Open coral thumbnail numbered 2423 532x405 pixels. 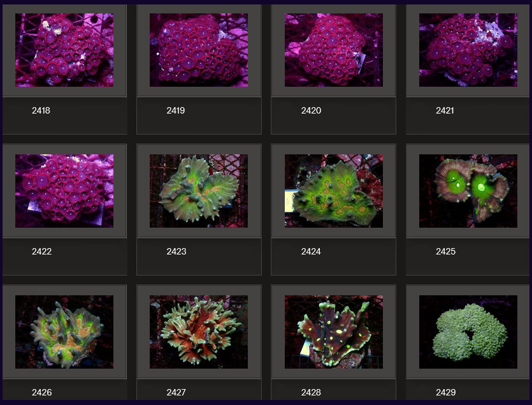[x=199, y=191]
